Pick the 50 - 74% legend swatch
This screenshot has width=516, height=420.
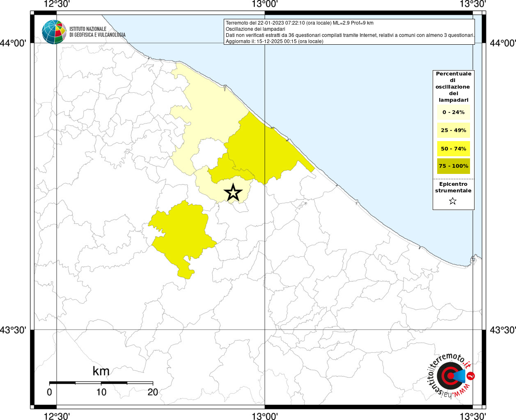click(x=453, y=148)
